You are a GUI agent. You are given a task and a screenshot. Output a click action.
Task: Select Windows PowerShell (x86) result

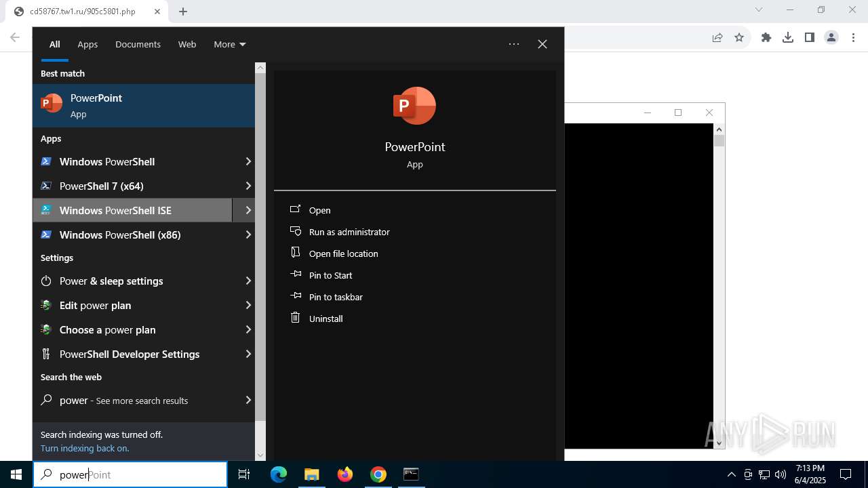coord(132,235)
